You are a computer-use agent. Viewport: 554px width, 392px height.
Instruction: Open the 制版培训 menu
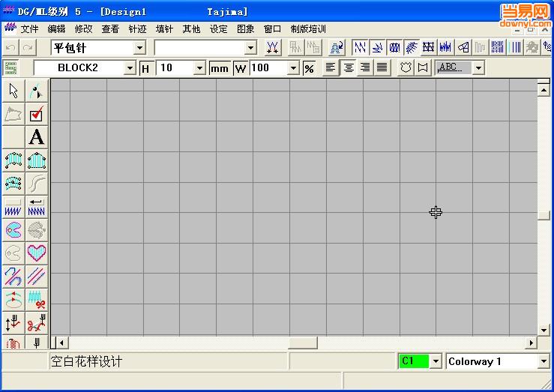(308, 29)
